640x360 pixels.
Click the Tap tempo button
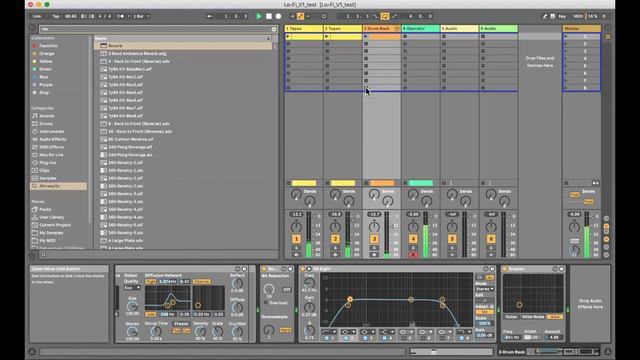(56, 16)
